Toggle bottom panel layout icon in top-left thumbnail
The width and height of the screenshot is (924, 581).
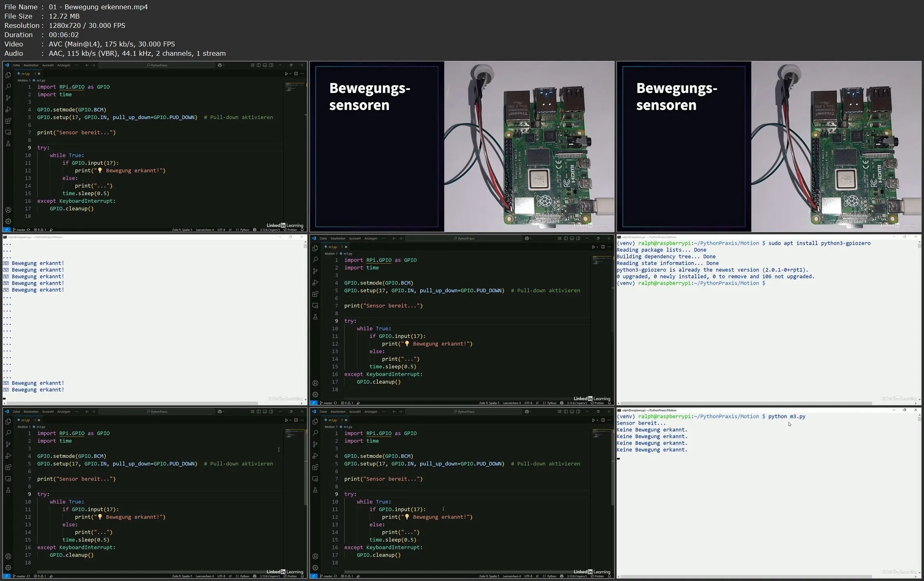click(x=265, y=65)
